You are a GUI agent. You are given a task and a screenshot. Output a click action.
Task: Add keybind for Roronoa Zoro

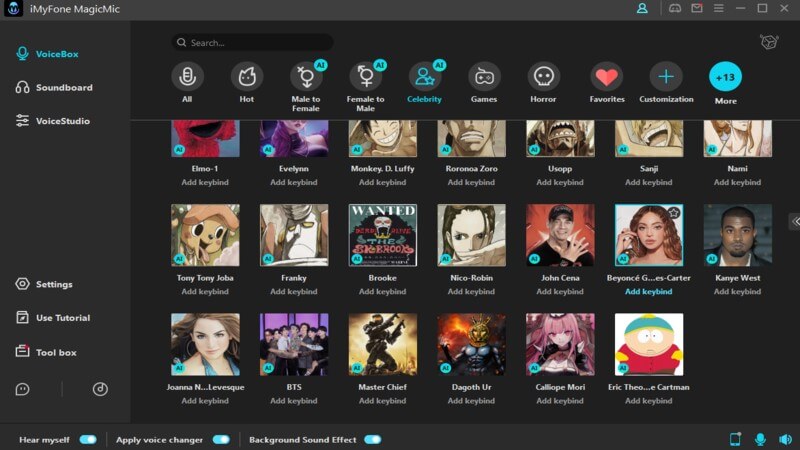tap(471, 182)
